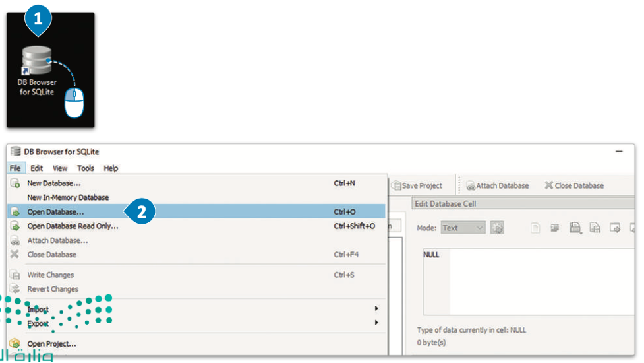Viewport: 644px width, 363px height.
Task: Open the View menu
Action: click(x=60, y=168)
